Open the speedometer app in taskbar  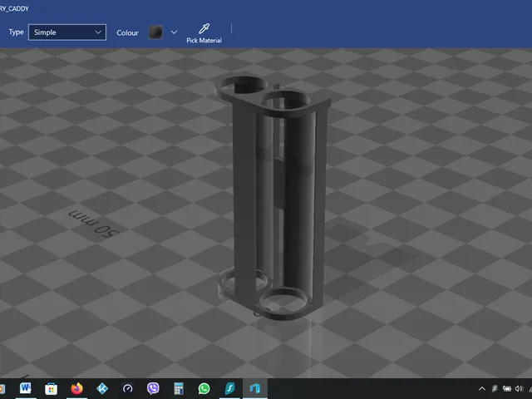click(127, 388)
